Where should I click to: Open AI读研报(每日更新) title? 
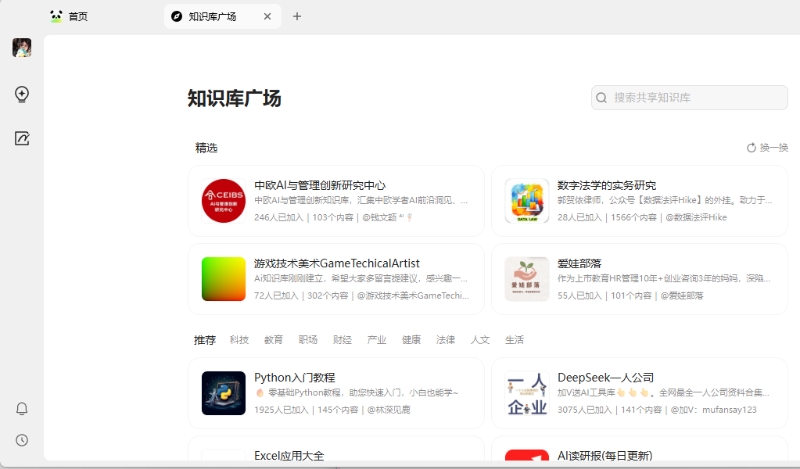pos(605,456)
